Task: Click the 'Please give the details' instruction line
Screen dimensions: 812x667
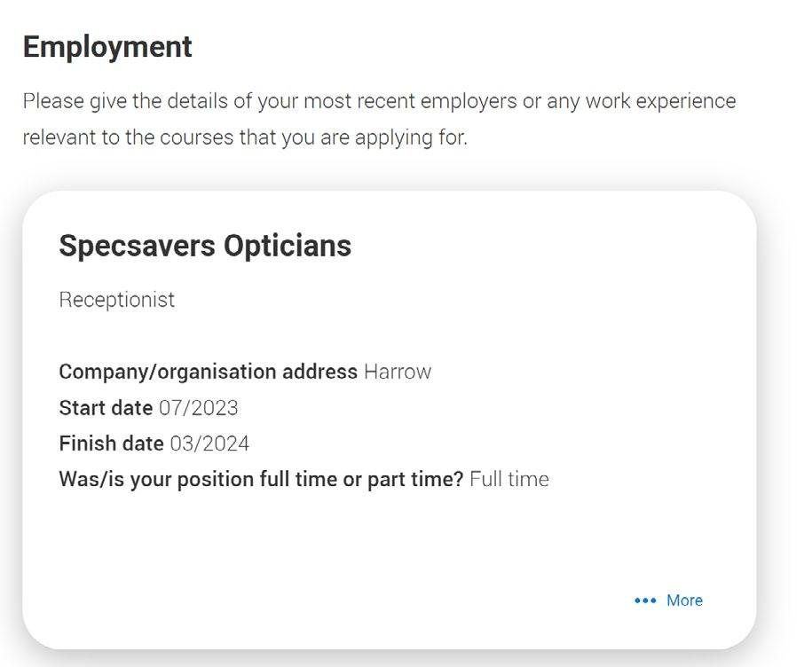Action: [379, 101]
